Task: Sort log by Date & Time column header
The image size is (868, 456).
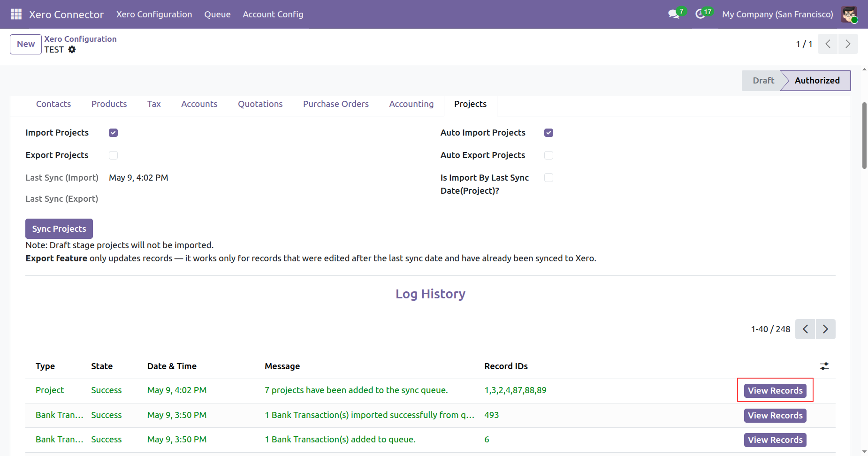Action: tap(172, 366)
